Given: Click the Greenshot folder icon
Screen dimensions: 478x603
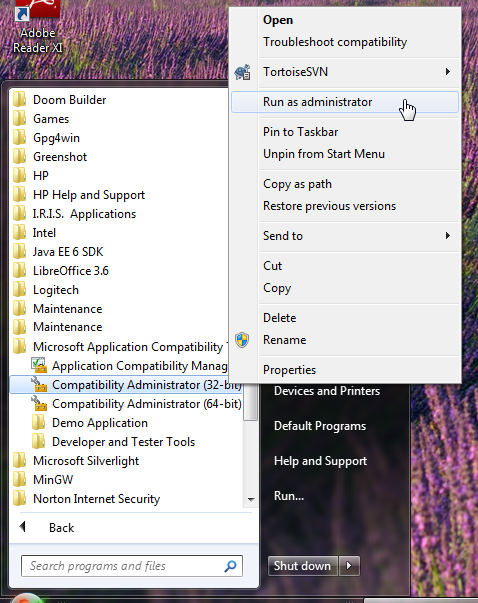Looking at the screenshot, I should point(20,157).
